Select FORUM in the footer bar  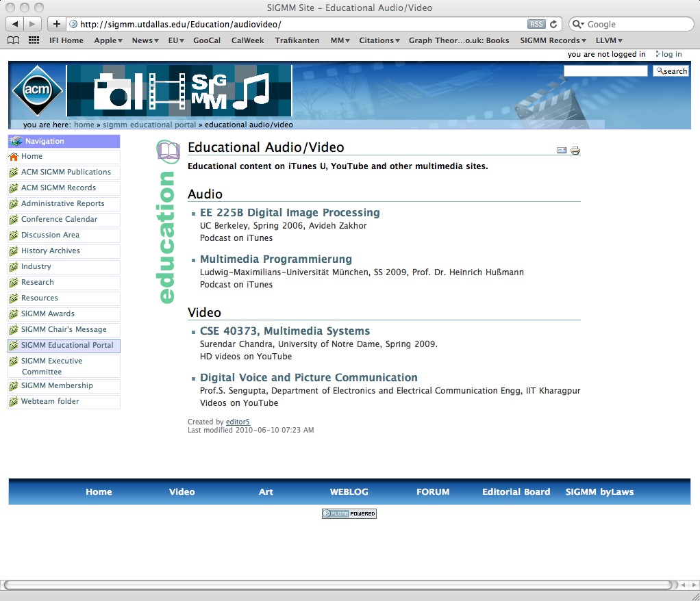(433, 491)
